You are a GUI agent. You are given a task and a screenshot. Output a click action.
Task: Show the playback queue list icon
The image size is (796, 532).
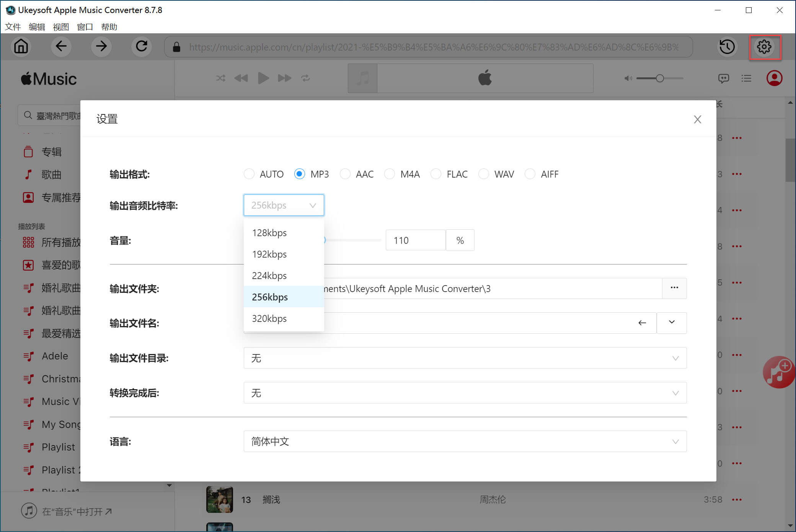point(746,78)
